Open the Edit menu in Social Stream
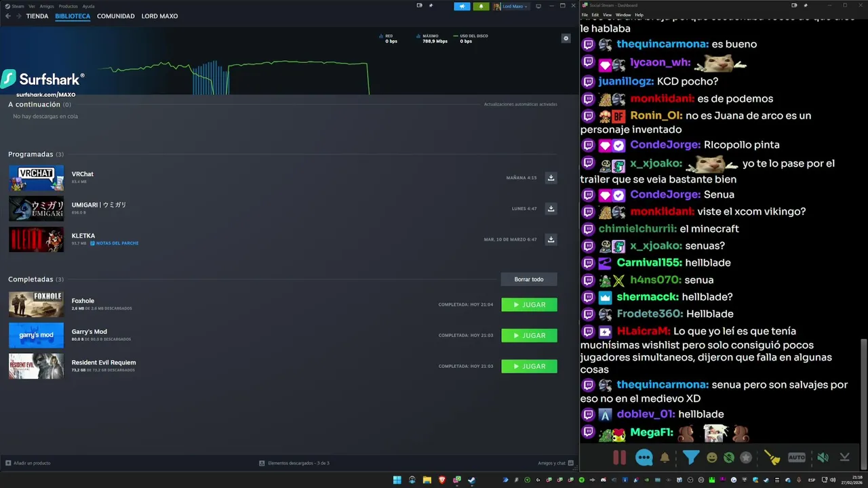 [595, 15]
